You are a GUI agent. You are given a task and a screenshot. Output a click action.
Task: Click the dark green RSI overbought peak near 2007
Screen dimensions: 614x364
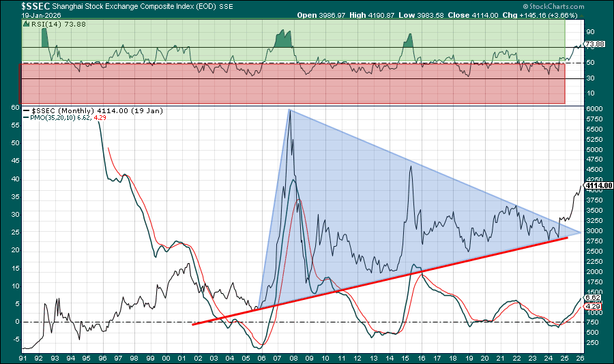point(282,40)
